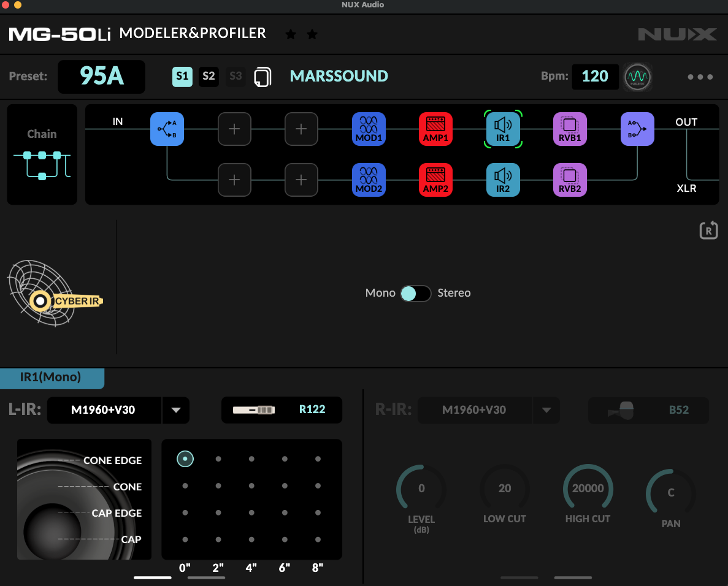Click the CONE EDGE label
This screenshot has width=728, height=586.
click(112, 461)
